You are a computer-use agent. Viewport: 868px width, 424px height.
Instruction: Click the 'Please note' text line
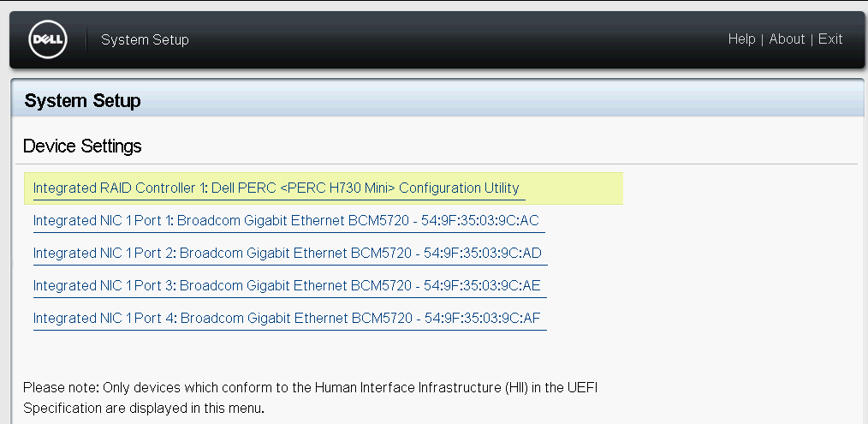[310, 388]
